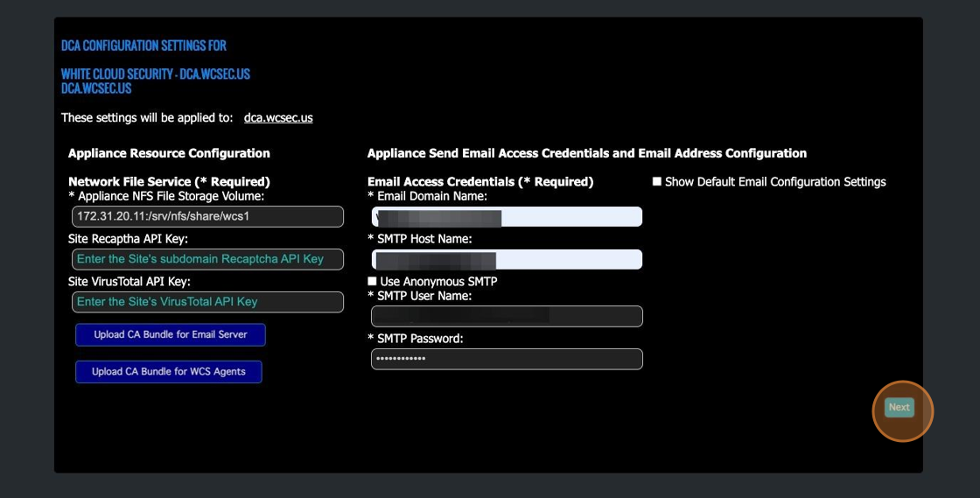Select the SMTP Password field
Image resolution: width=980 pixels, height=498 pixels.
click(x=507, y=359)
